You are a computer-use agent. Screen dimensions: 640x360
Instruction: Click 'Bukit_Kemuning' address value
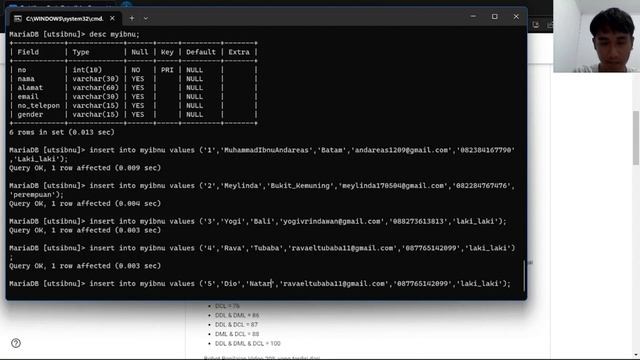(300, 186)
